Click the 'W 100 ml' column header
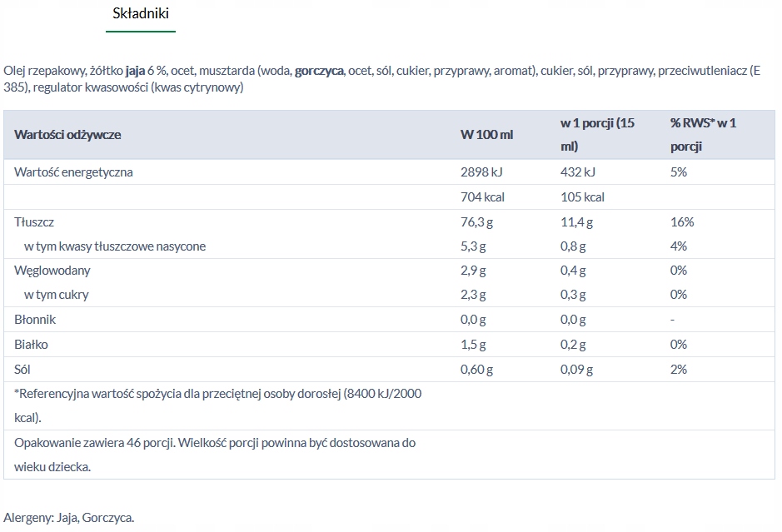782x532 pixels. tap(486, 135)
